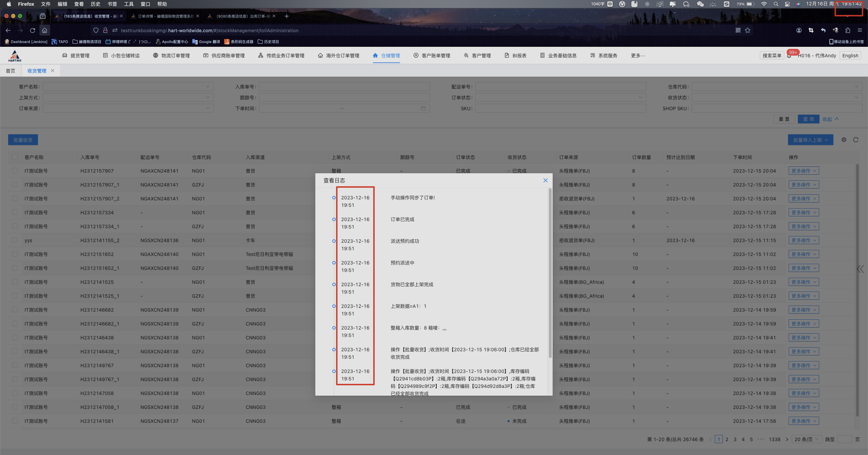Expand the side panel double-chevron icon
Viewport: 868px width, 455px height.
click(x=860, y=269)
